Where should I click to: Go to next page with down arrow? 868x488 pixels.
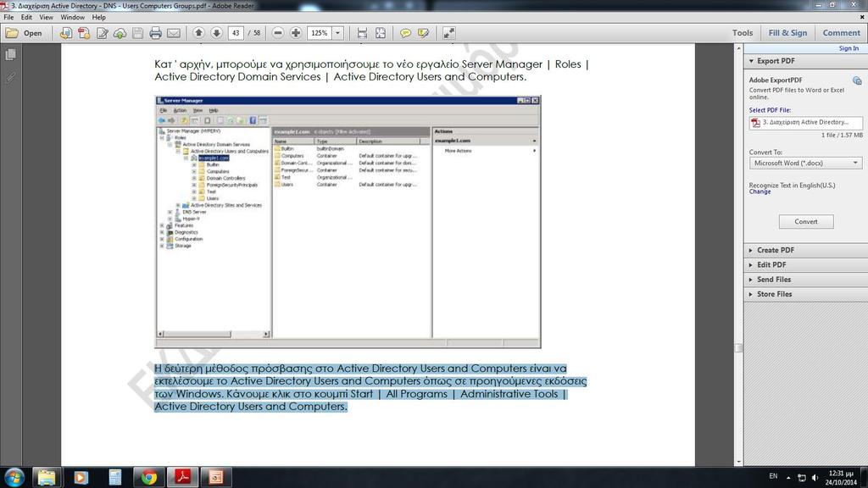coord(216,33)
